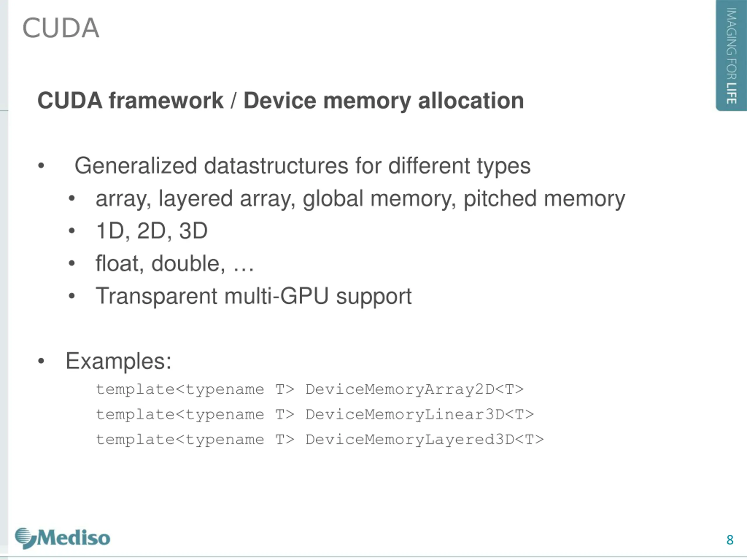Select the array, layered array, global memory line
The image size is (747, 560).
click(360, 199)
